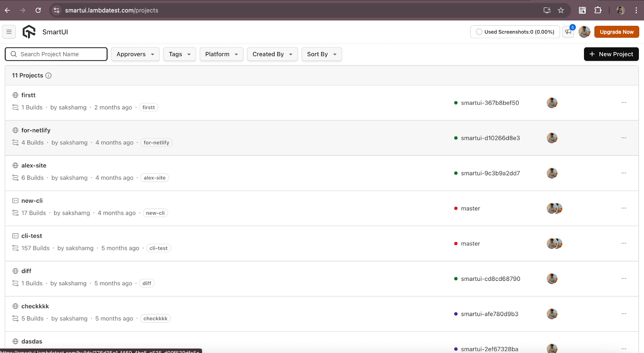The image size is (644, 353).
Task: Open more options for firstt project
Action: click(x=623, y=103)
